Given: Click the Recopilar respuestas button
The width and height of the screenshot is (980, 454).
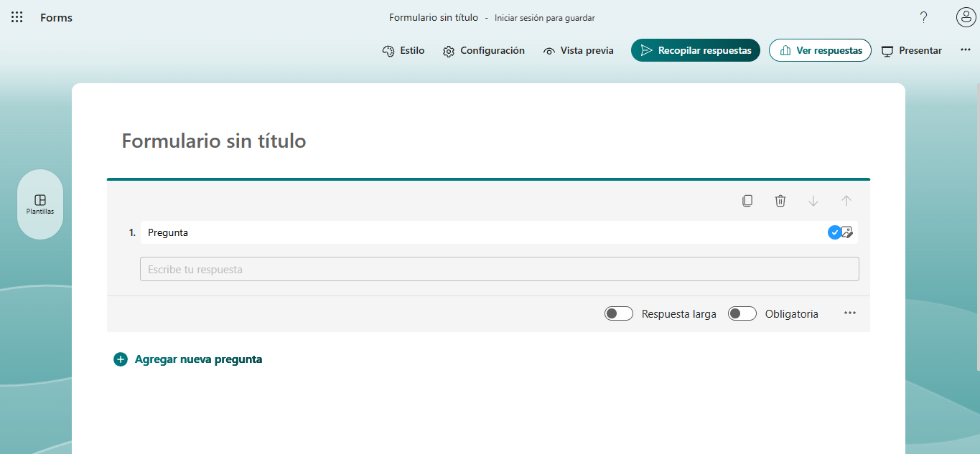Looking at the screenshot, I should click(x=694, y=50).
